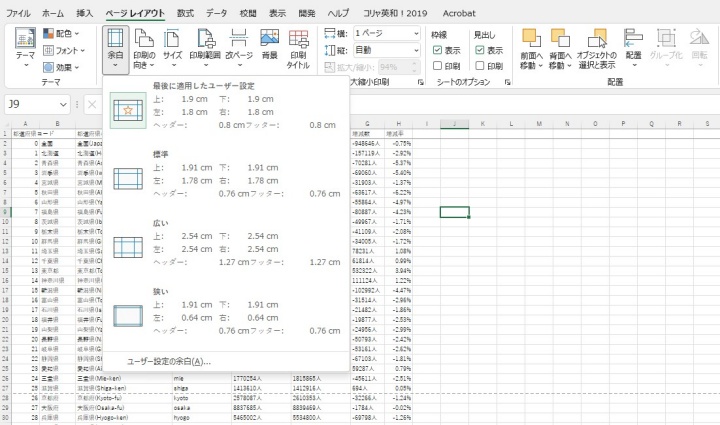The width and height of the screenshot is (720, 425).
Task: Click the 余白 margins button
Action: [115, 49]
